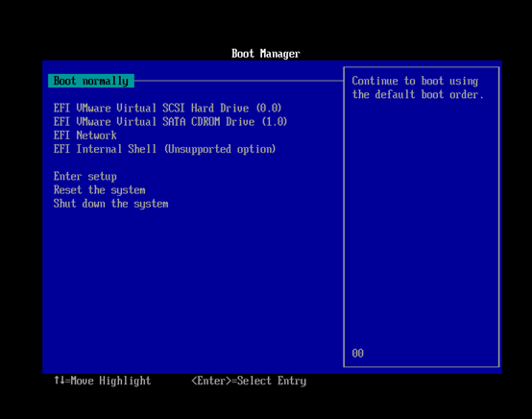Image resolution: width=532 pixels, height=419 pixels.
Task: Choose EFI VMware Virtual SATA CDROM Drive (1.0)
Action: (x=170, y=121)
